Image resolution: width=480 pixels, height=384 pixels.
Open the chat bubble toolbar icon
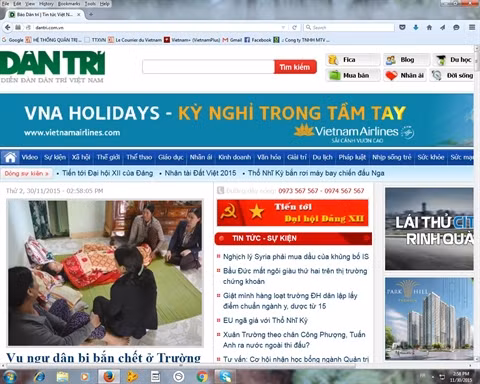point(456,27)
